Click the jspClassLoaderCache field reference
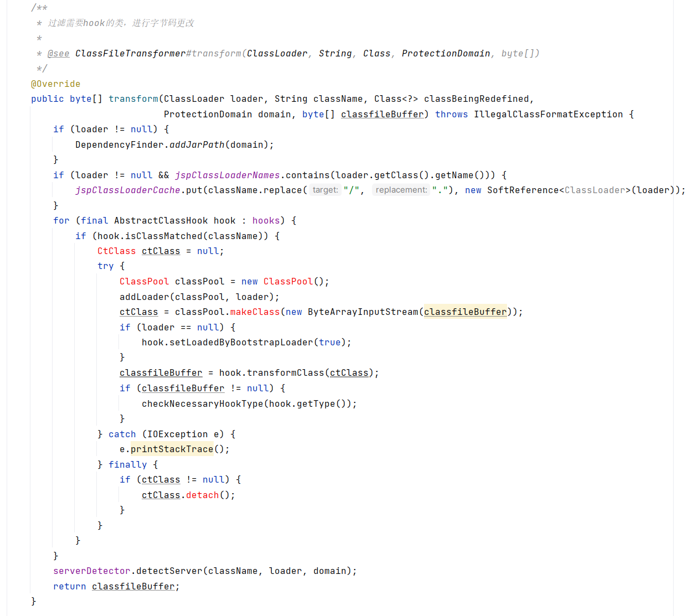Viewport: 693px width, 616px height. (x=128, y=190)
